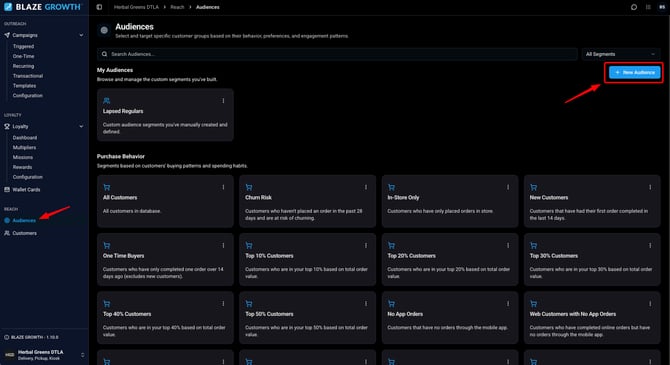Screen dimensions: 670x365
Task: Open Recurring campaigns in the sidebar
Action: (23, 66)
